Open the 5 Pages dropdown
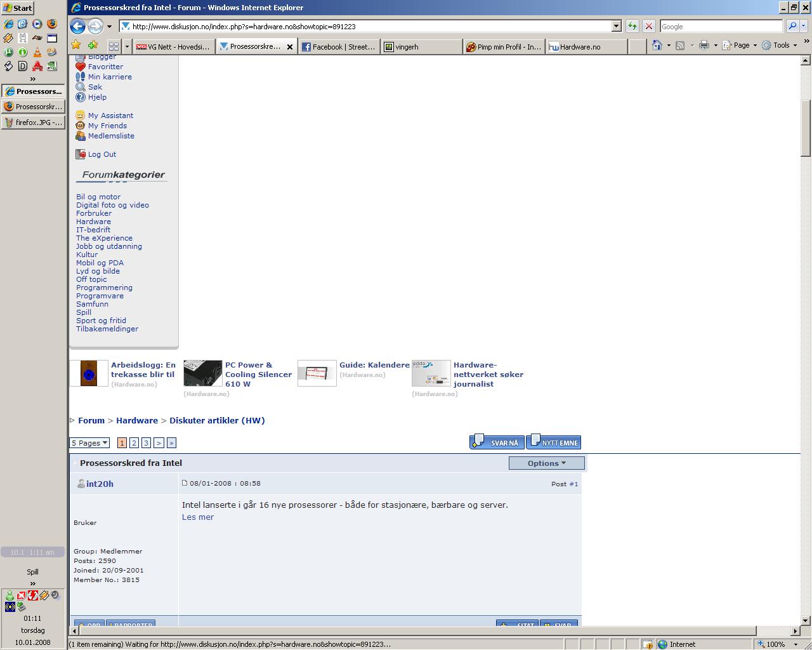812x650 pixels. pyautogui.click(x=89, y=443)
